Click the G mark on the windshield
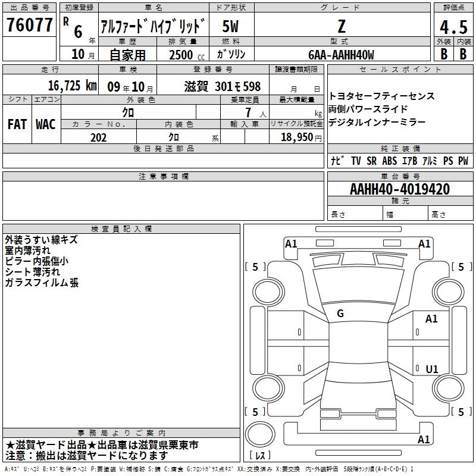Viewport: 476px width, 476px height. 340,314
